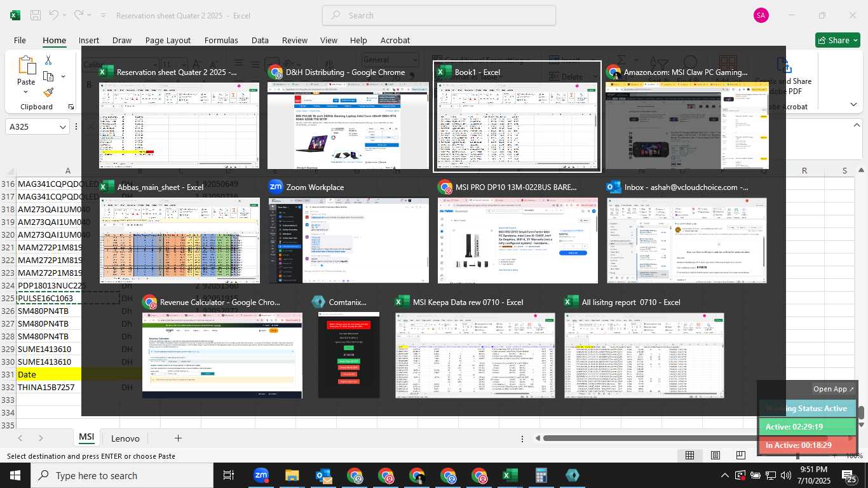Redo the last undone action
Image resolution: width=868 pixels, height=488 pixels.
click(78, 15)
